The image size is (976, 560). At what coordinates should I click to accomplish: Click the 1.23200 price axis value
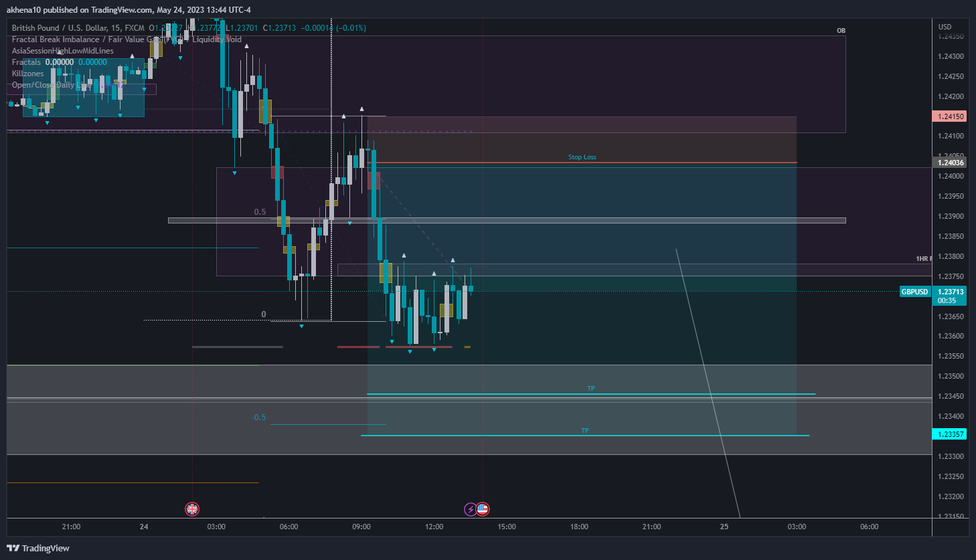click(x=951, y=497)
